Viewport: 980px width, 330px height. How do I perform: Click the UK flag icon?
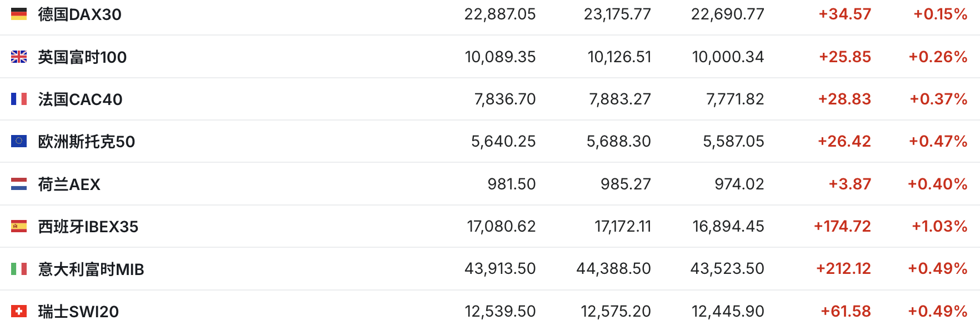(x=19, y=57)
